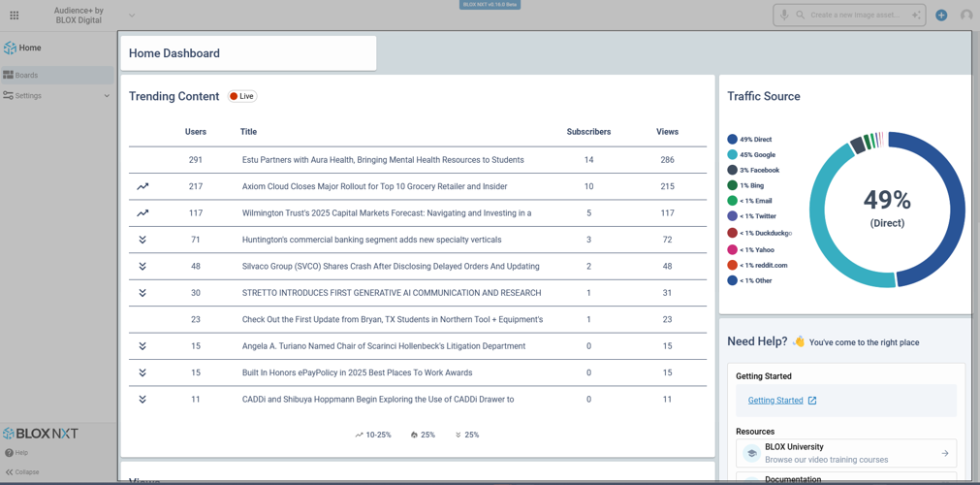
Task: Open the user profile avatar
Action: click(966, 16)
